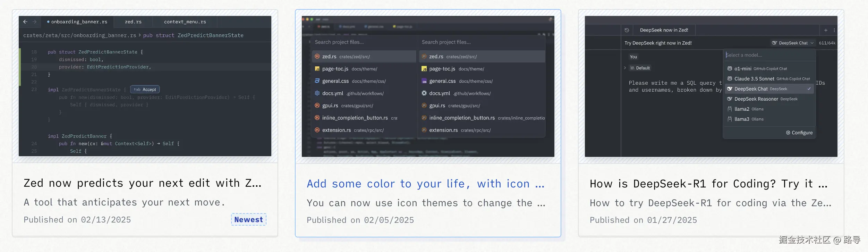Viewport: 868px width, 252px height.
Task: Click the llama icon beside llama2
Action: point(730,109)
